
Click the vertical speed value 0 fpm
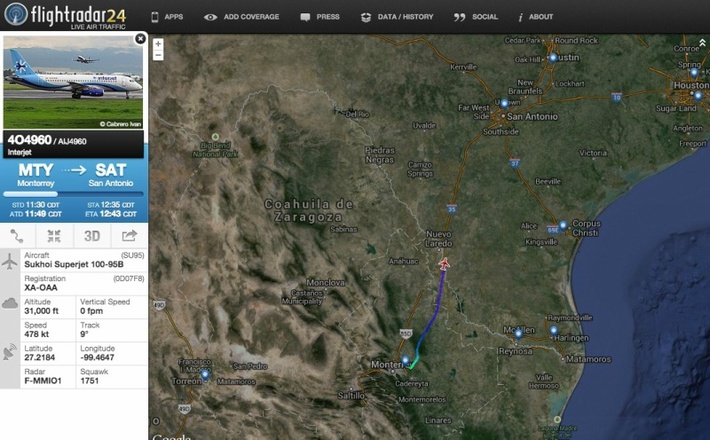pos(91,311)
